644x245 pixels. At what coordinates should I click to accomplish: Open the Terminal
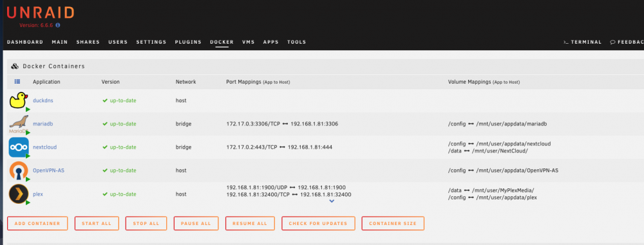(582, 42)
